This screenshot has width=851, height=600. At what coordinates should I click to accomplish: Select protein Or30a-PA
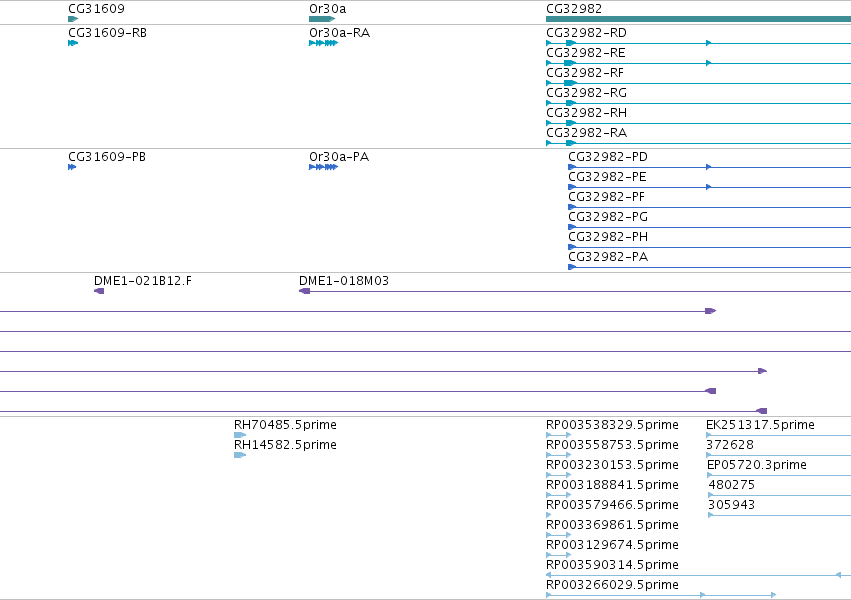pos(339,157)
